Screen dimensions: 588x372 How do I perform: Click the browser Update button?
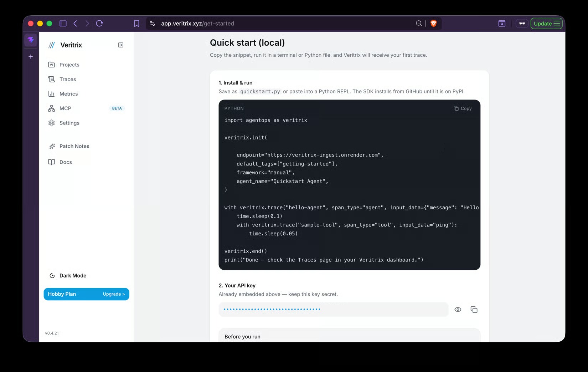click(547, 24)
